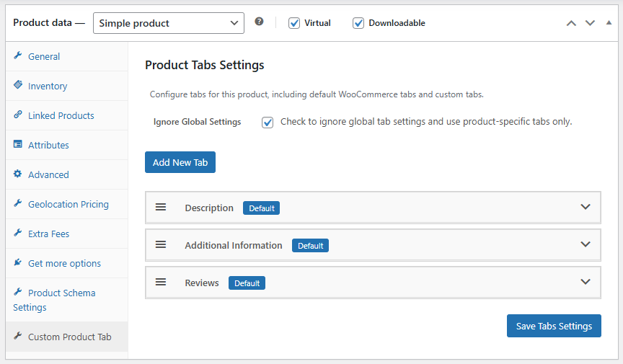Image resolution: width=623 pixels, height=364 pixels.
Task: Click the Add New Tab button
Action: (180, 162)
